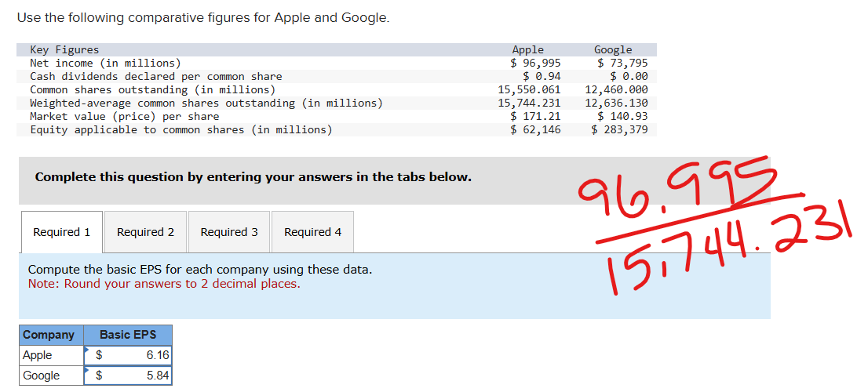Screen dimensions: 868x392
Task: Click the Company column header in answer table
Action: coord(49,335)
